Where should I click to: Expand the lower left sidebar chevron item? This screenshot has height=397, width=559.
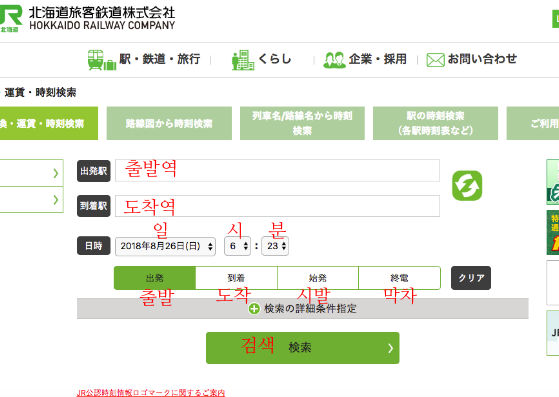click(x=32, y=200)
